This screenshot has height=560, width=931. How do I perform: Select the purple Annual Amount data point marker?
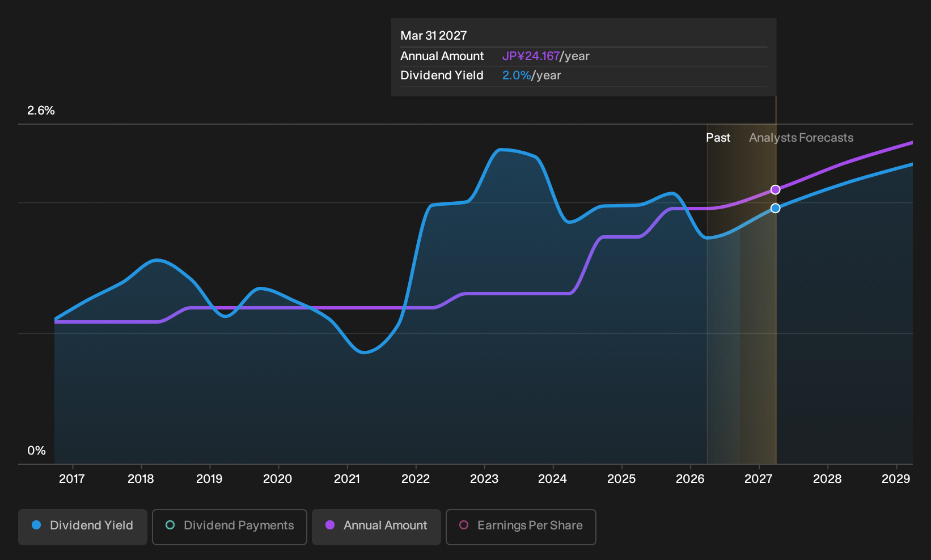775,189
